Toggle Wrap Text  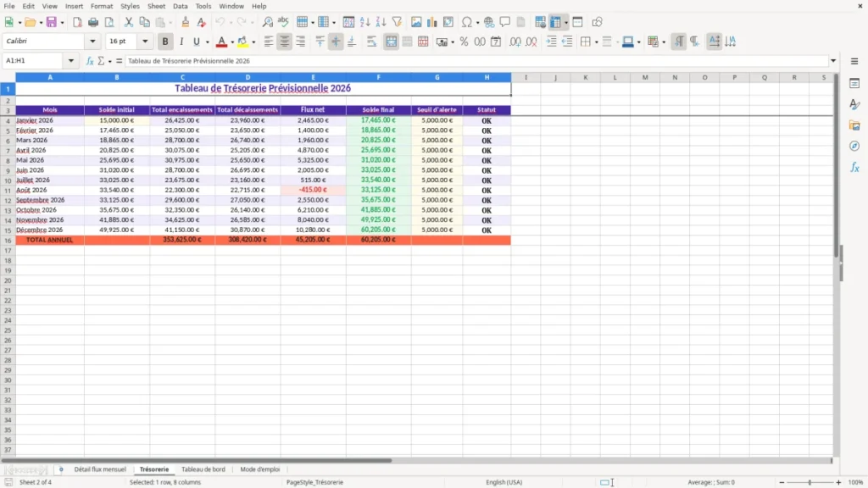[371, 42]
